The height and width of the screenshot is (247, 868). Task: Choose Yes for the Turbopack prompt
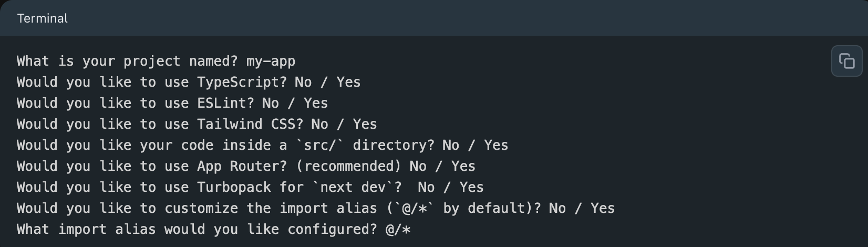point(471,187)
